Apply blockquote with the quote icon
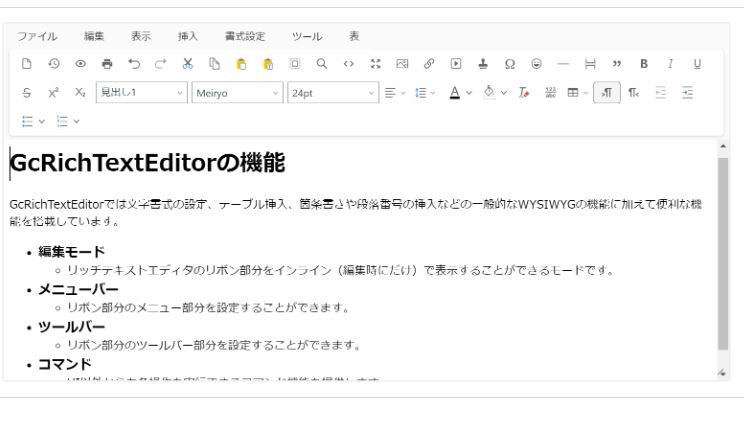744x423 pixels. pyautogui.click(x=617, y=64)
